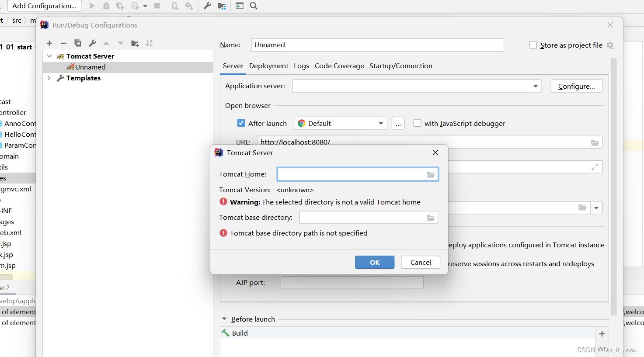
Task: Click the Run Anything window icon
Action: coord(240,6)
